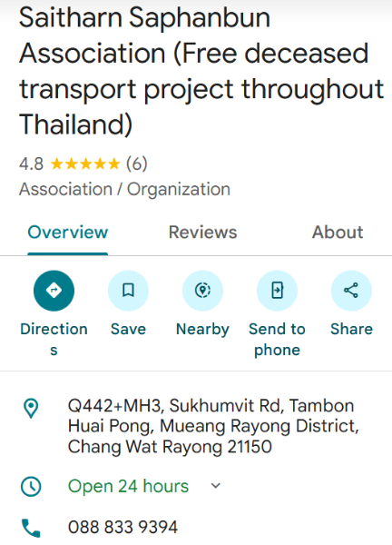
Task: Click the five-star rating display
Action: [x=85, y=163]
